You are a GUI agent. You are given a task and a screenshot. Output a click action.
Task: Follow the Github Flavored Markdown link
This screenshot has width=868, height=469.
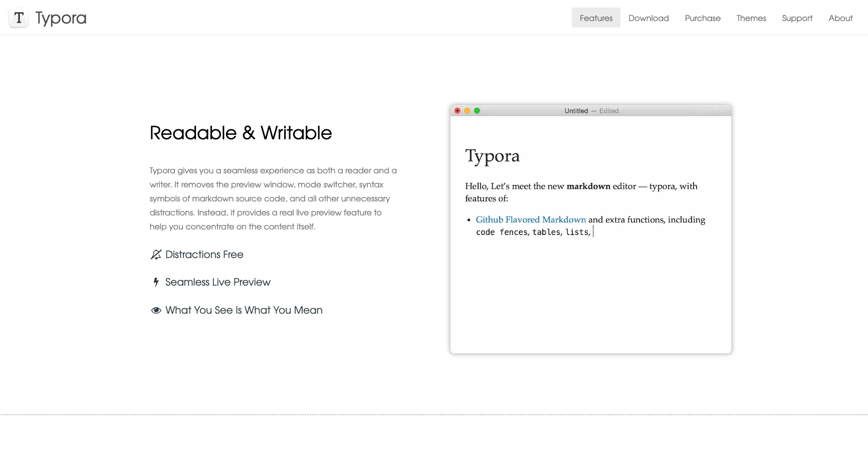pos(531,219)
